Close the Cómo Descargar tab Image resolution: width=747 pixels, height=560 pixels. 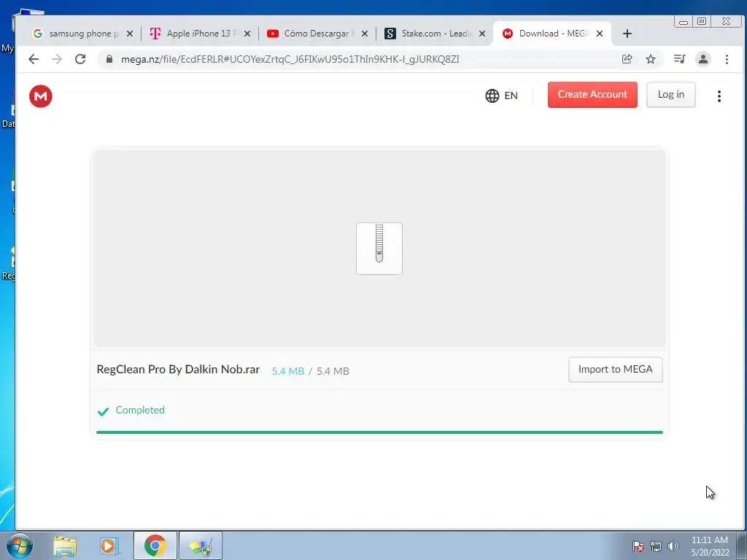click(365, 34)
